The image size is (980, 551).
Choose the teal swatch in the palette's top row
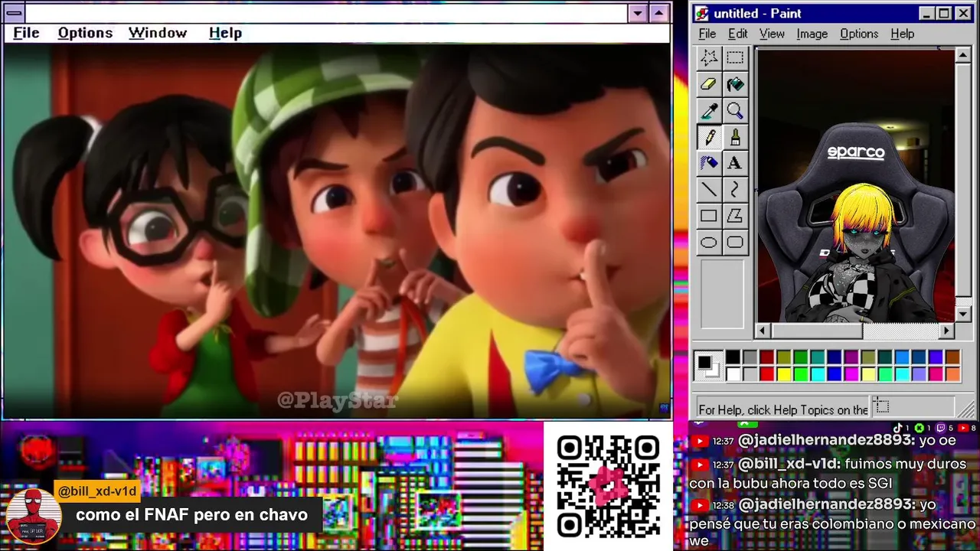click(x=818, y=357)
